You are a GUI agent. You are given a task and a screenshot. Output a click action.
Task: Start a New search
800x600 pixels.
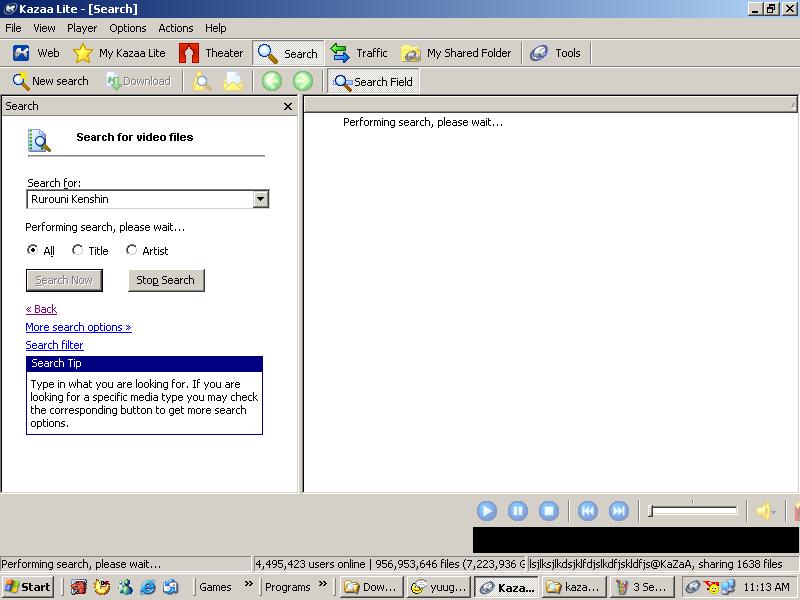click(50, 81)
